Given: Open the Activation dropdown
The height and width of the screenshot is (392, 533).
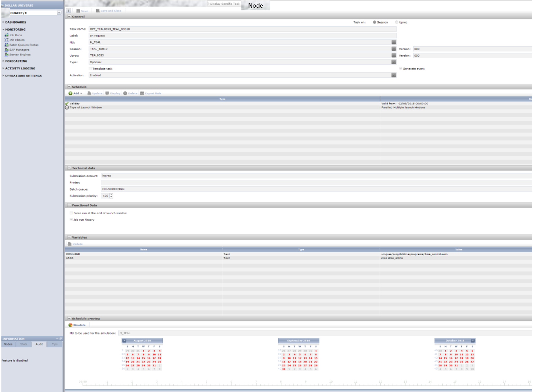Looking at the screenshot, I should tap(394, 75).
